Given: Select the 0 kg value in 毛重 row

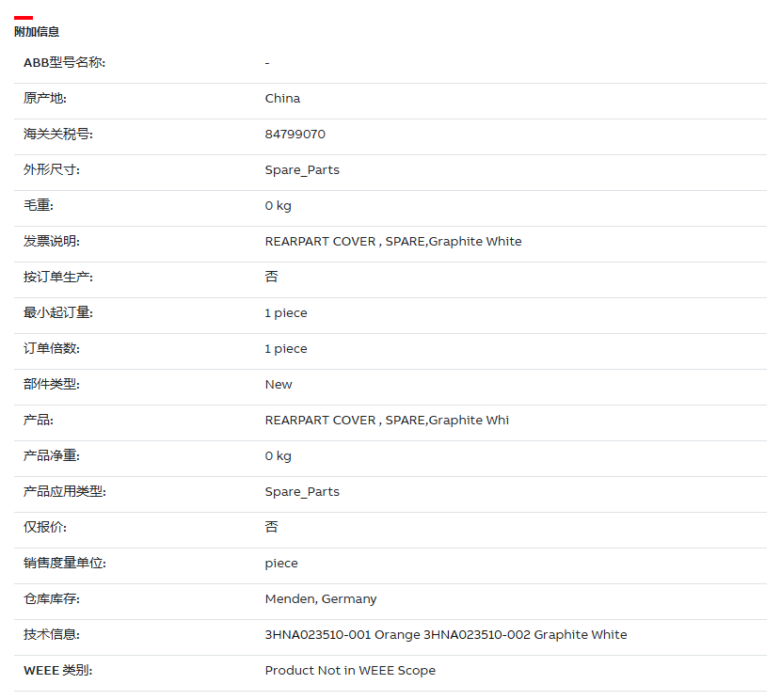Looking at the screenshot, I should (x=278, y=206).
